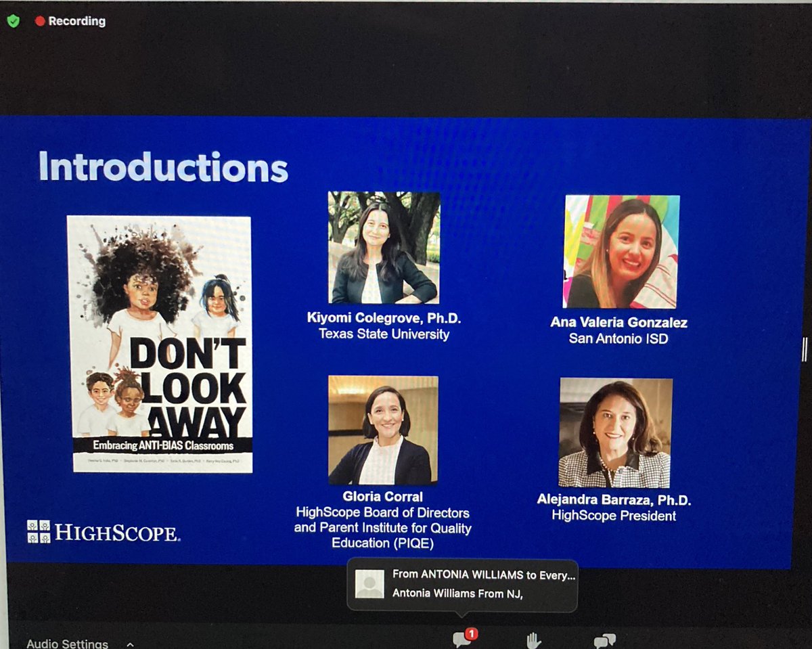This screenshot has width=812, height=649.
Task: Click the name 'Ana Valeria Gonzalez'
Action: pyautogui.click(x=618, y=322)
